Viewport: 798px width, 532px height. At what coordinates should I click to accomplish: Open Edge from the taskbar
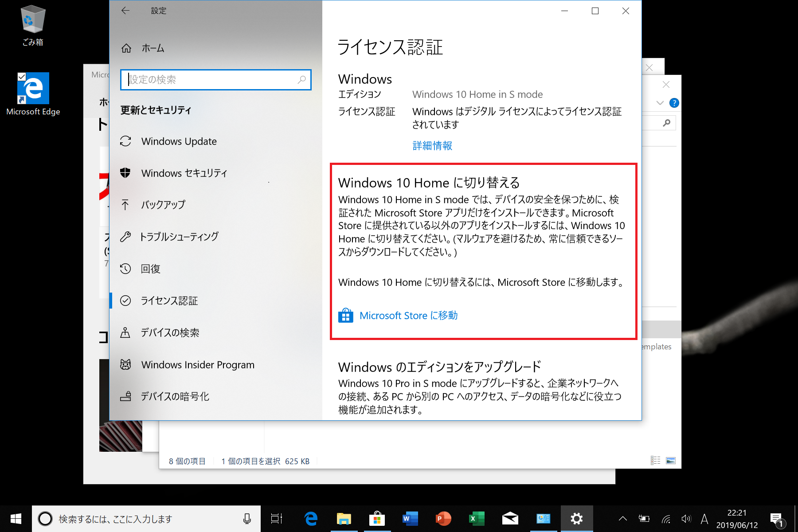pos(311,519)
